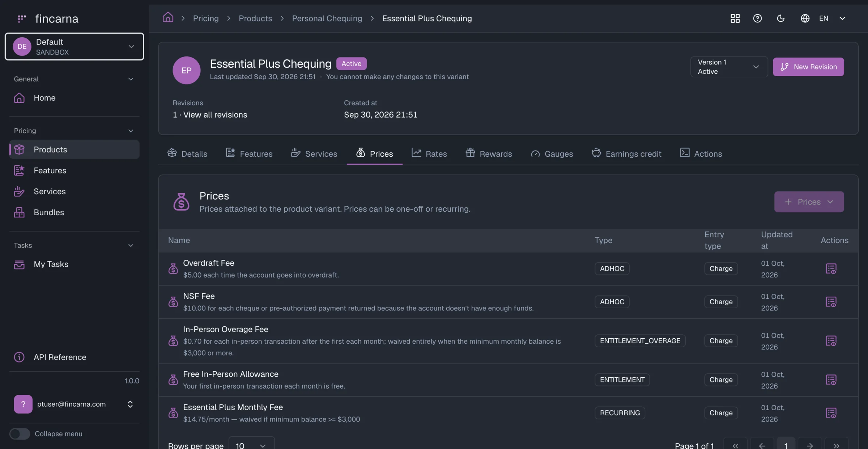The height and width of the screenshot is (449, 868).
Task: Open the Earnings credit tab
Action: pos(626,154)
